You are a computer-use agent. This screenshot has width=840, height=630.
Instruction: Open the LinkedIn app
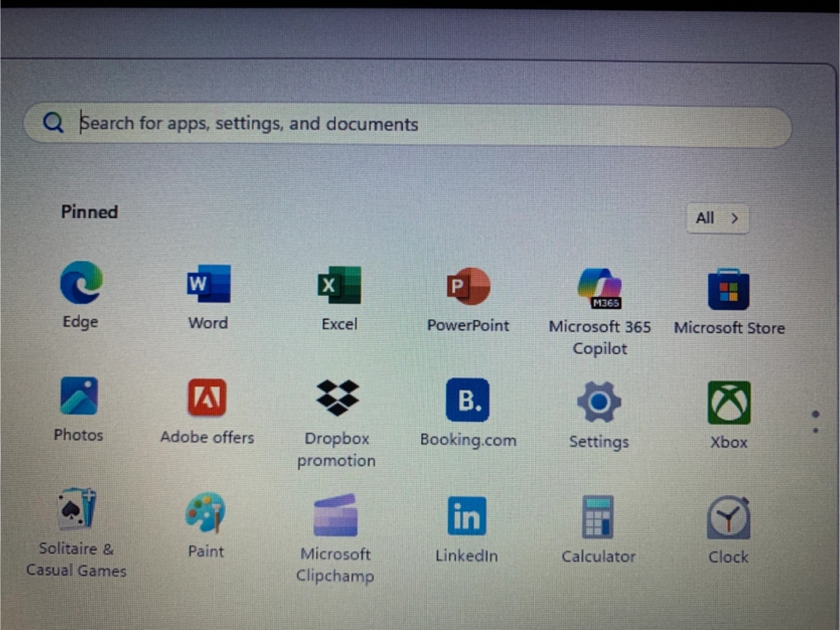(467, 516)
